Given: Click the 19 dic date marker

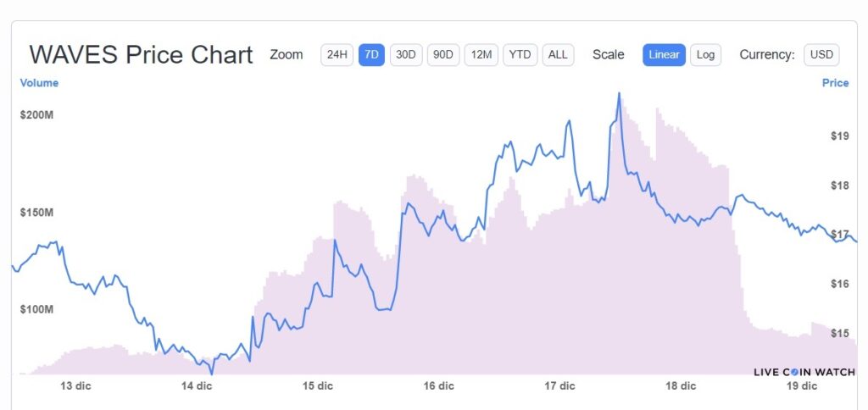Looking at the screenshot, I should point(802,385).
